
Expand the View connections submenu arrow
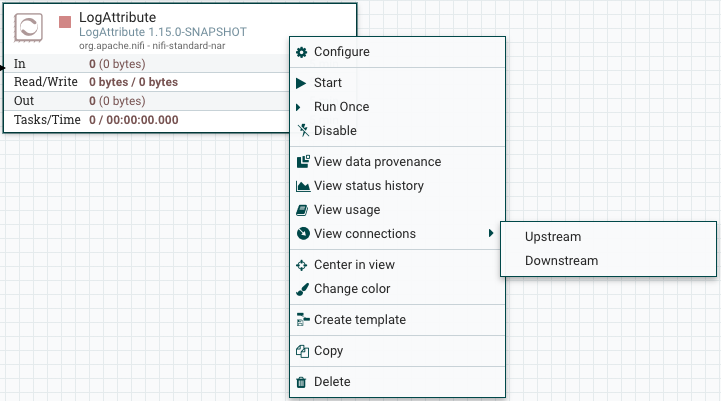491,234
